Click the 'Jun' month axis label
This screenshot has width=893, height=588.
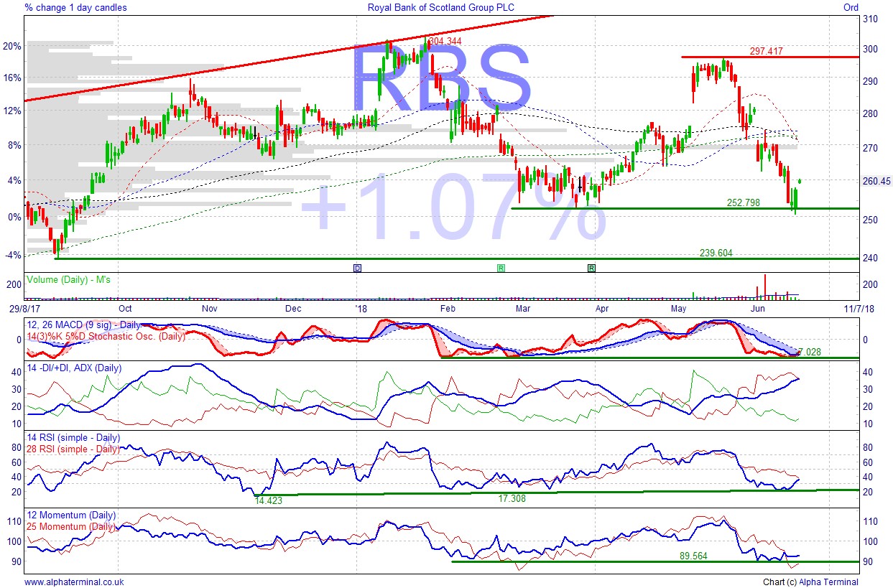click(759, 309)
